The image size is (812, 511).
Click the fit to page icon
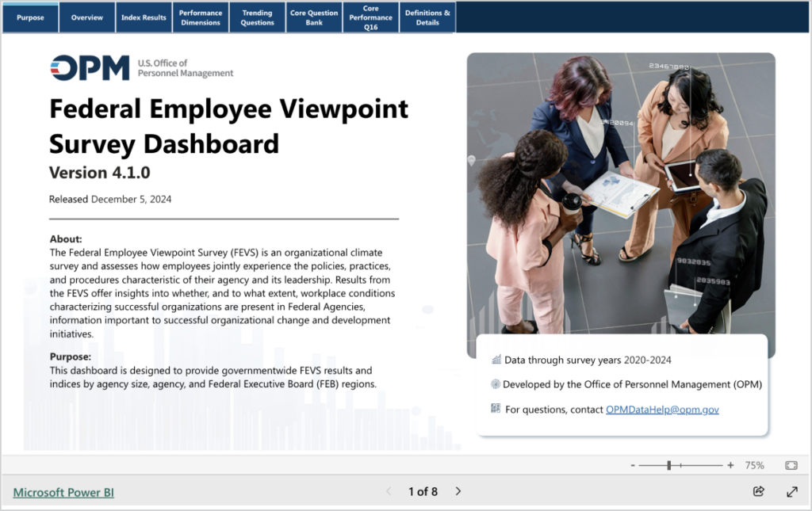(791, 466)
